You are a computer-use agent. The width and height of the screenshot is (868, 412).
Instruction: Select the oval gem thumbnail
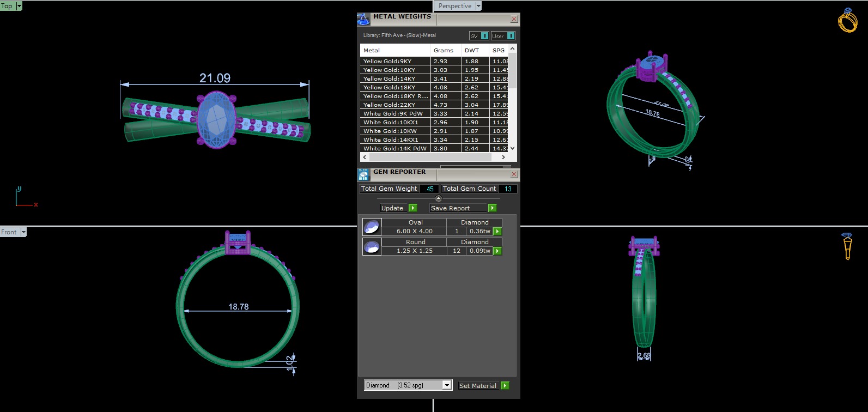pos(372,227)
